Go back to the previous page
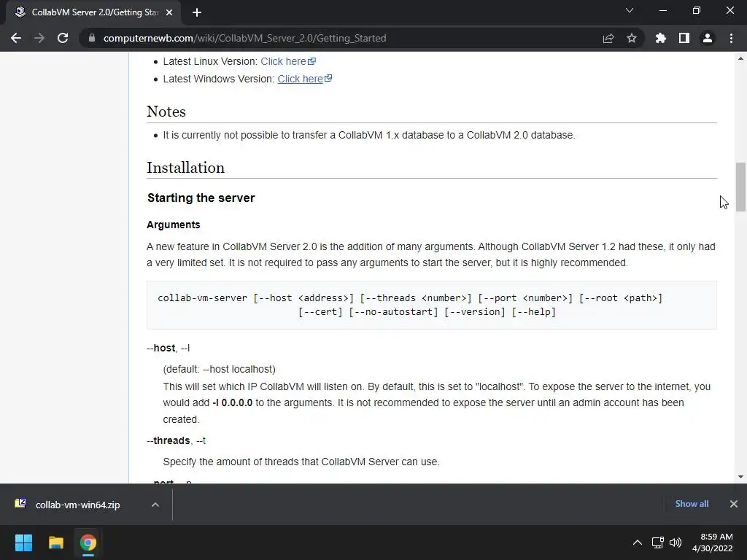The image size is (747, 560). click(x=16, y=38)
